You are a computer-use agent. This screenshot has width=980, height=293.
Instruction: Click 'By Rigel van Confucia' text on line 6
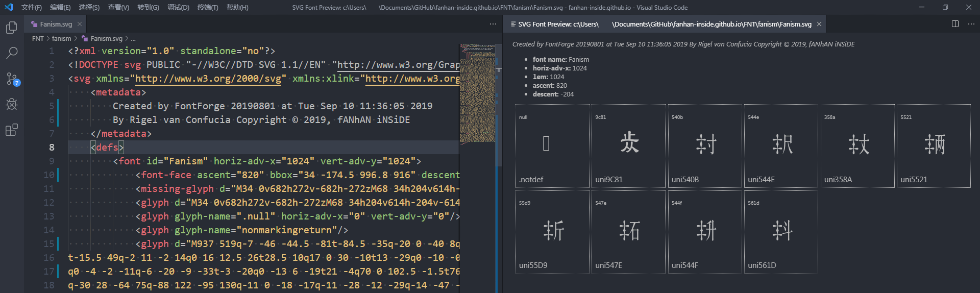point(261,119)
